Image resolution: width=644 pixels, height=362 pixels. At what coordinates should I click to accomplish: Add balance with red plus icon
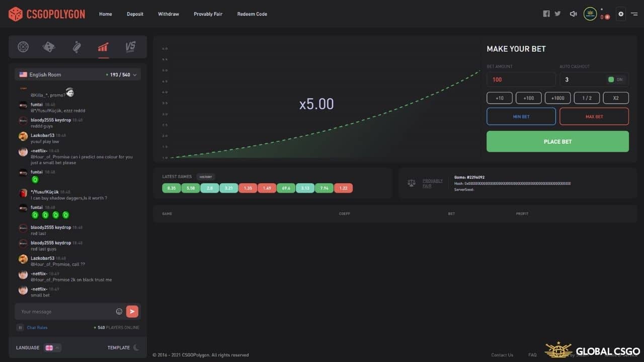[x=607, y=17]
